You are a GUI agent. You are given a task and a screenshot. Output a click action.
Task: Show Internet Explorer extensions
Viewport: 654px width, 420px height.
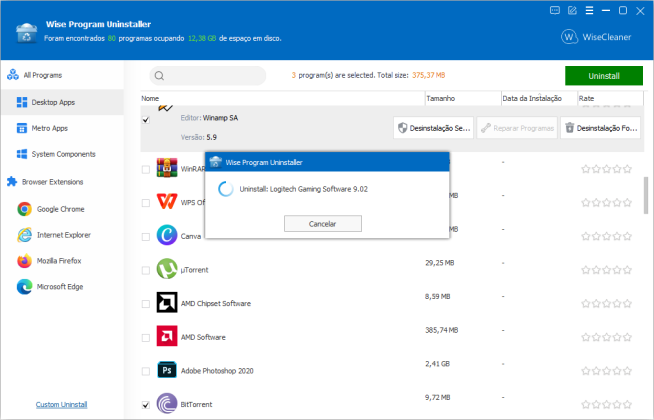point(64,235)
